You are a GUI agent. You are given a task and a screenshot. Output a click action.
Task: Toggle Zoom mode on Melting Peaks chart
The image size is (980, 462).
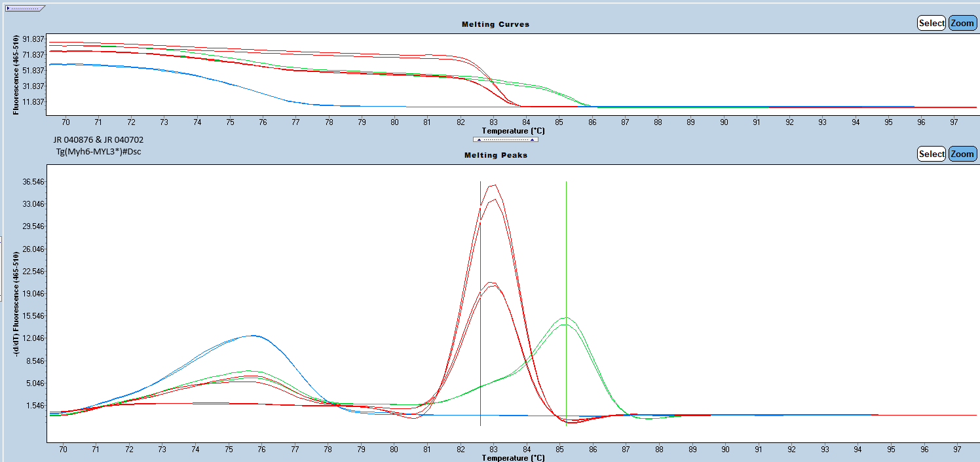(x=962, y=154)
